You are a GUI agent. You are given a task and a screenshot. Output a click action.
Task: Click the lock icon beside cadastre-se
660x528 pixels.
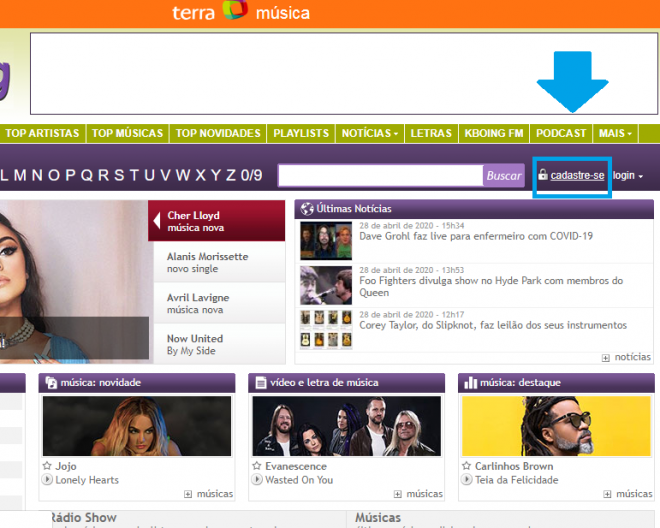543,174
